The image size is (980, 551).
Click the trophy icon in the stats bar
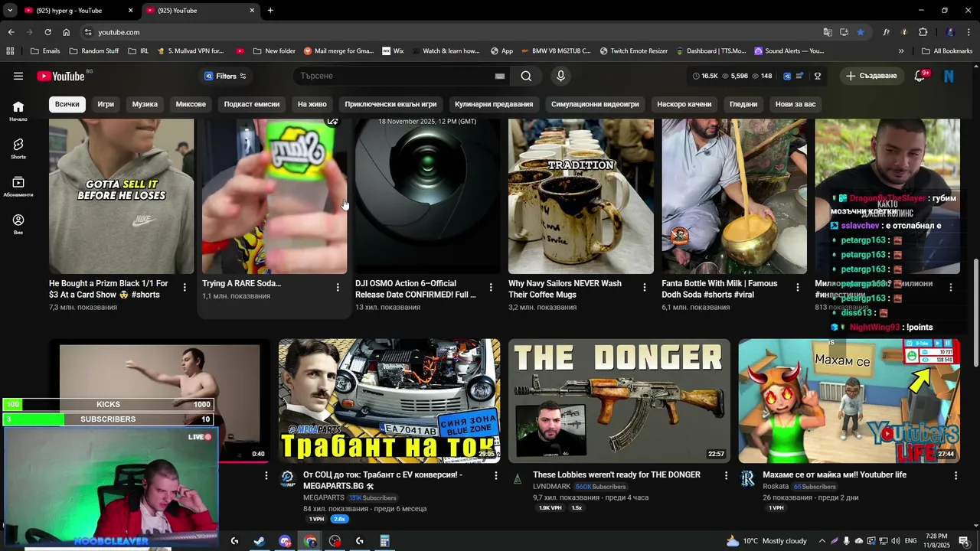(x=818, y=76)
